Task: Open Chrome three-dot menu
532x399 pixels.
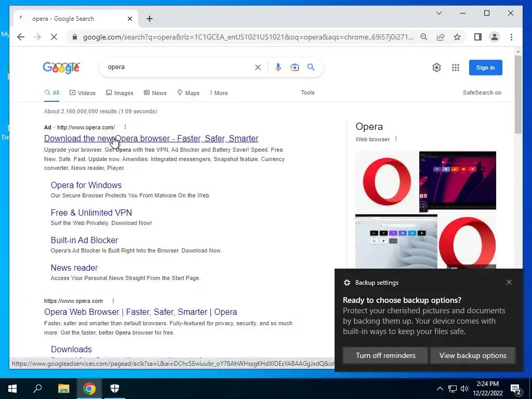Action: [x=511, y=37]
